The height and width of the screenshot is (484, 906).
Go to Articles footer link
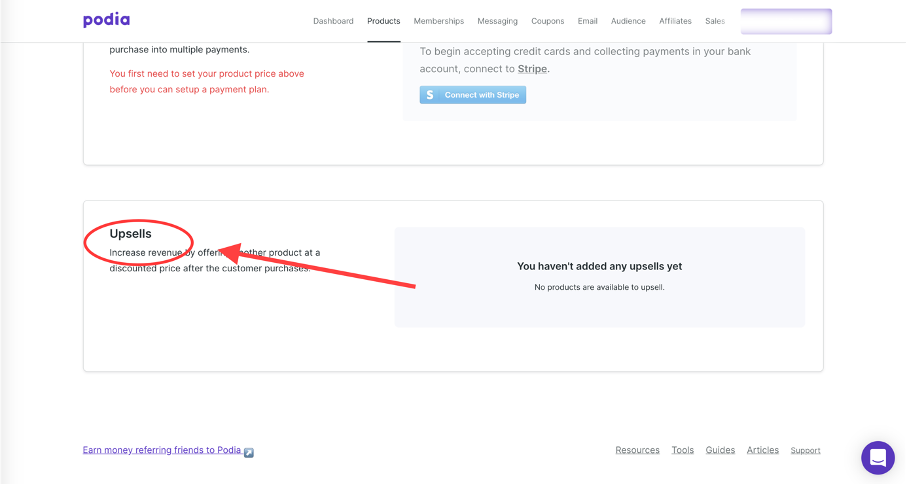[x=763, y=450]
